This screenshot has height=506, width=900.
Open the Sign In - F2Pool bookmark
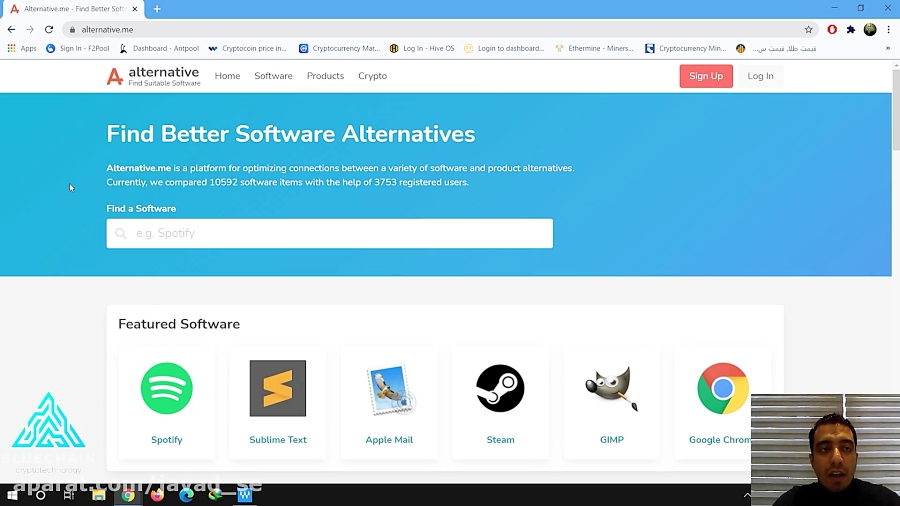(77, 48)
